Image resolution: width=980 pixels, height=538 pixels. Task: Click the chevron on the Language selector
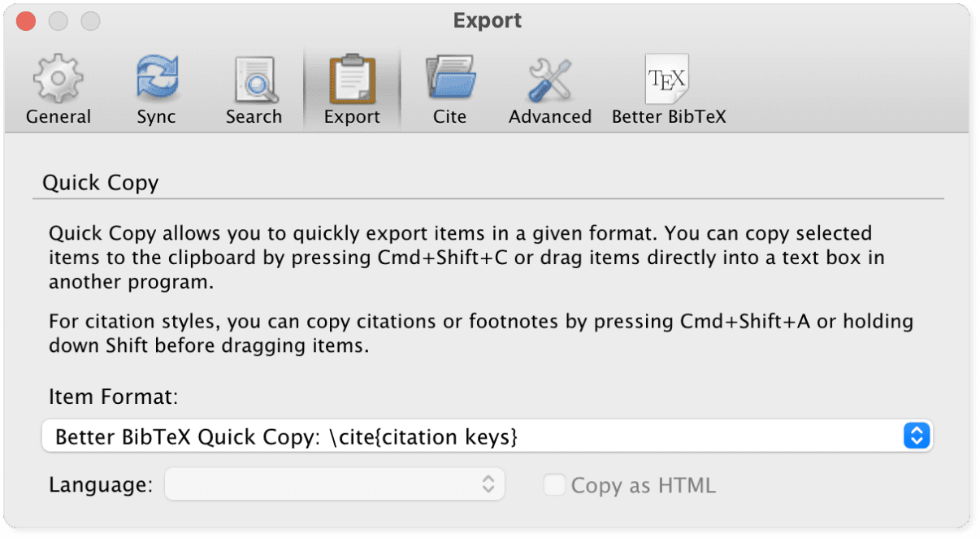point(488,484)
